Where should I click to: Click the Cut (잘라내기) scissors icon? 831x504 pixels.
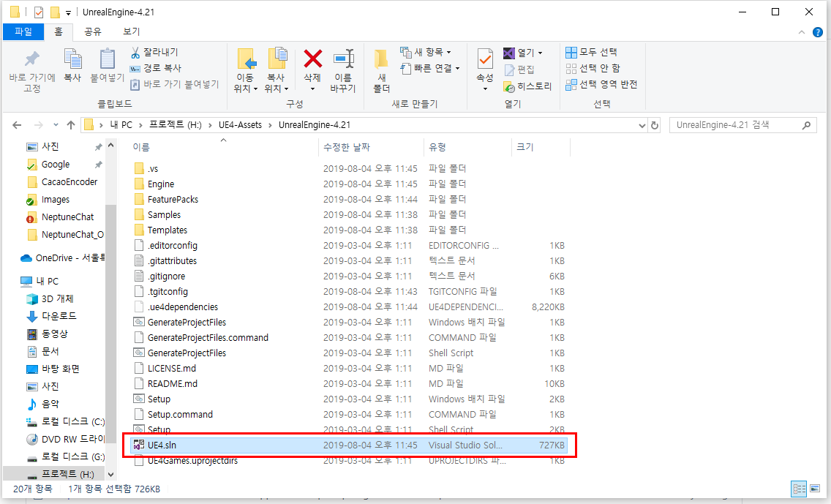click(135, 53)
